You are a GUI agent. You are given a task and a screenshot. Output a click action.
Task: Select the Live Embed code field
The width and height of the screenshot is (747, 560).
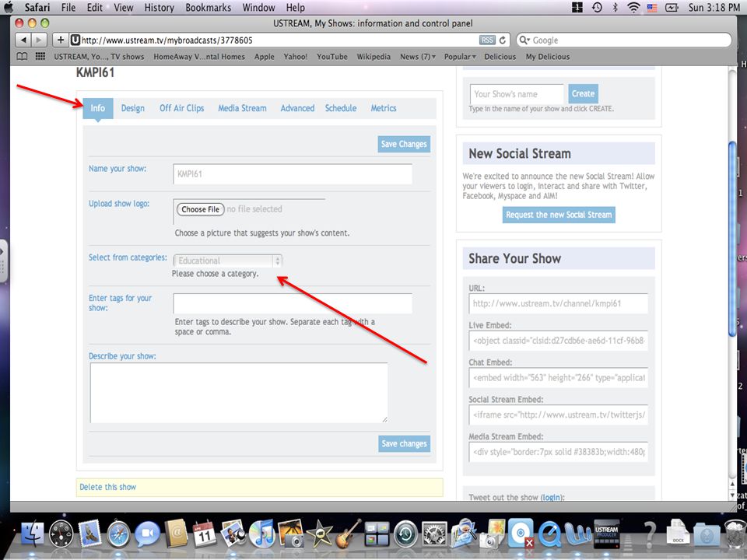(x=559, y=341)
